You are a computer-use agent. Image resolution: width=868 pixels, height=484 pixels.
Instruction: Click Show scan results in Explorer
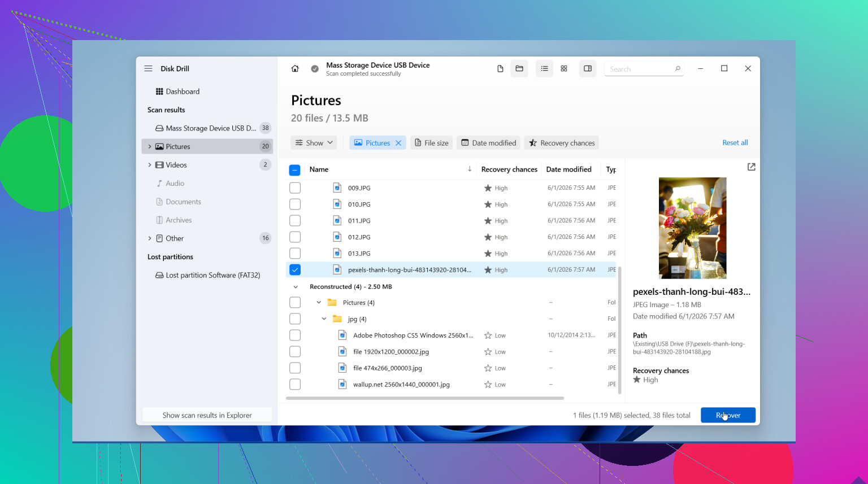(x=207, y=415)
